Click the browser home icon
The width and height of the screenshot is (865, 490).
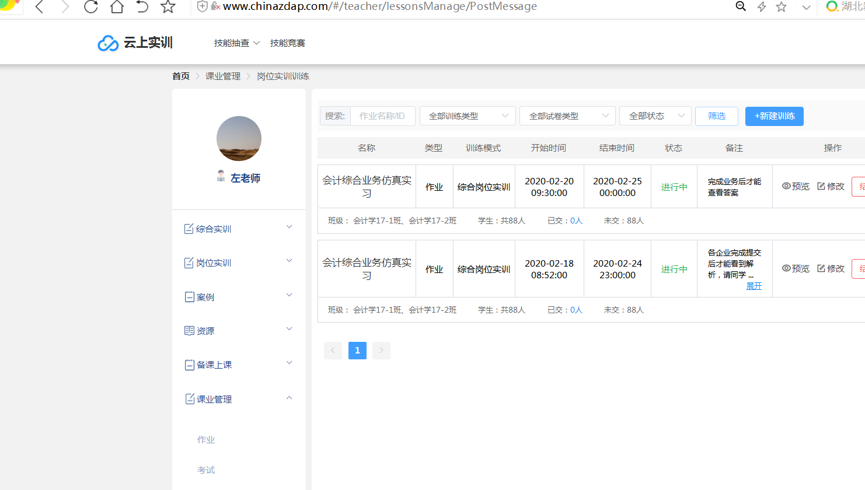coord(117,7)
